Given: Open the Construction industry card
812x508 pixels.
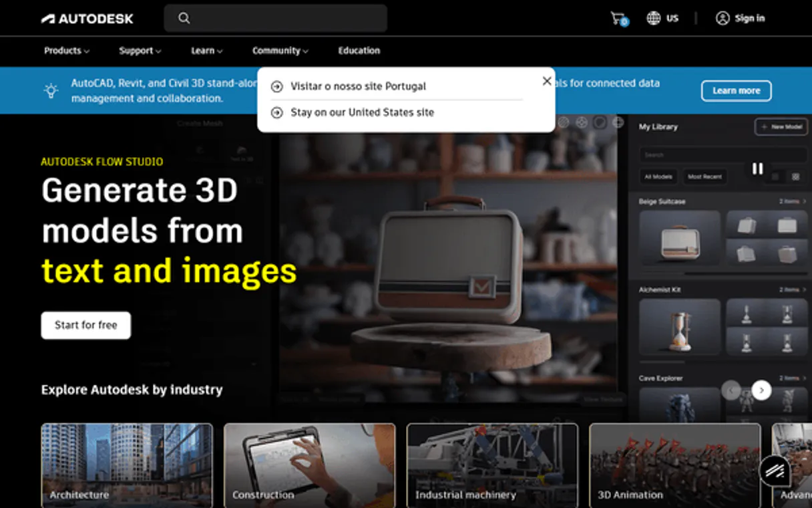Looking at the screenshot, I should pyautogui.click(x=310, y=465).
